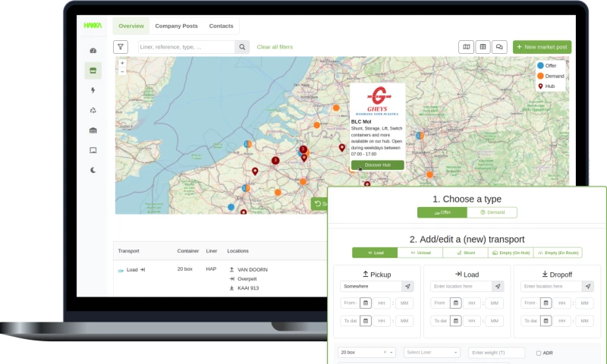607x364 pixels.
Task: Click the Transport column header
Action: click(x=128, y=251)
